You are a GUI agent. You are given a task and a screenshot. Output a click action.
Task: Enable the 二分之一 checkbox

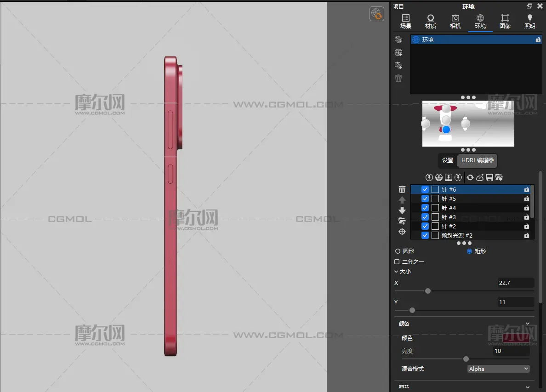[397, 262]
